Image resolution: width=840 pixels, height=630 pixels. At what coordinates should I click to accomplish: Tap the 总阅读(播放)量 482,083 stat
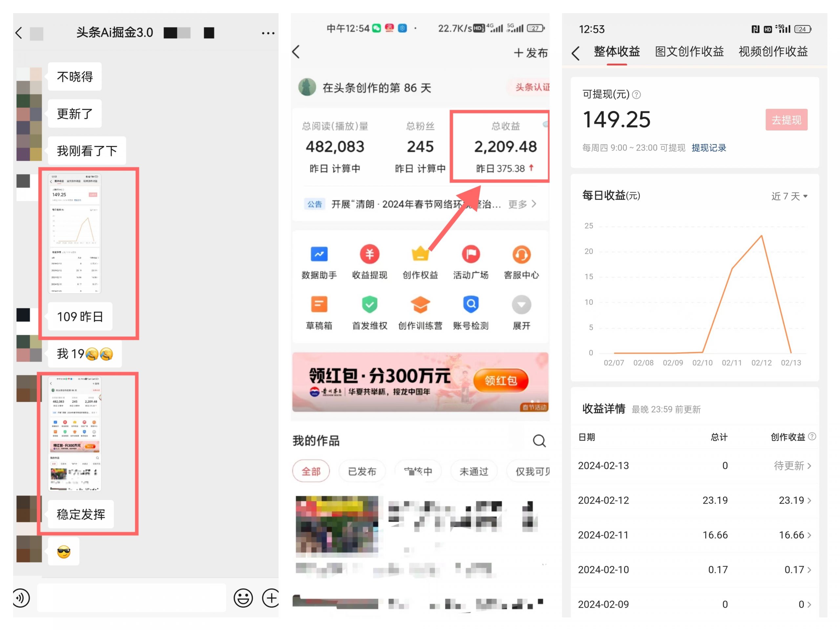click(x=335, y=147)
